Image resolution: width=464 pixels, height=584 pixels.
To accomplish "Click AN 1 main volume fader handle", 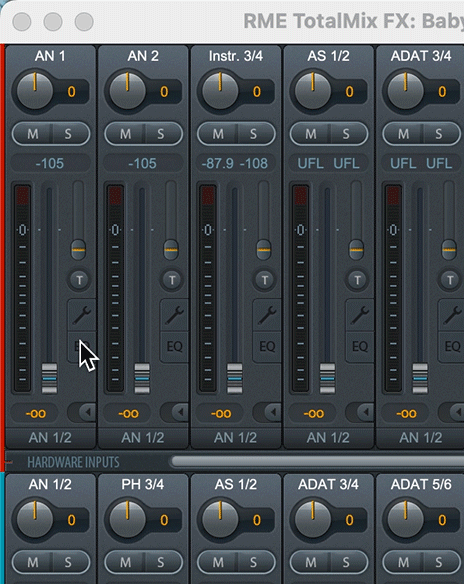I will tap(49, 378).
